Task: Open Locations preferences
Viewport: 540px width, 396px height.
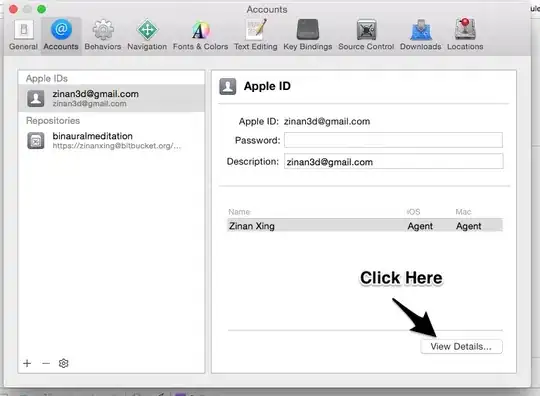Action: click(465, 35)
